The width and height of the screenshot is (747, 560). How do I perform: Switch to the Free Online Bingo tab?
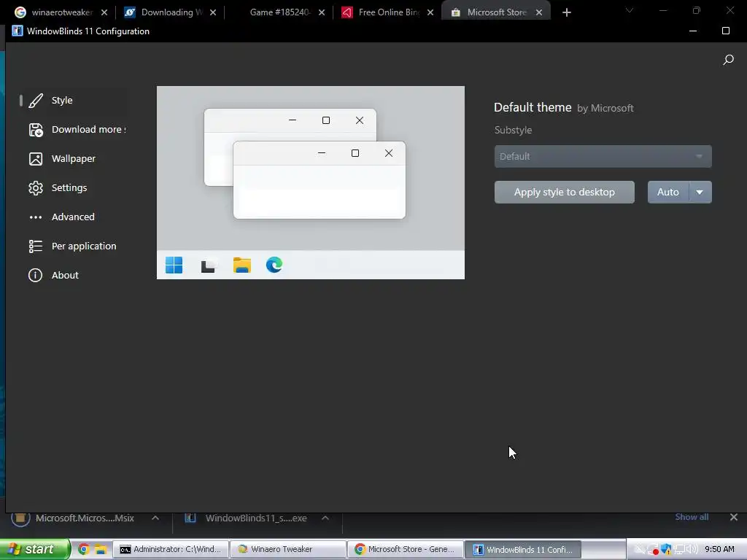point(388,12)
